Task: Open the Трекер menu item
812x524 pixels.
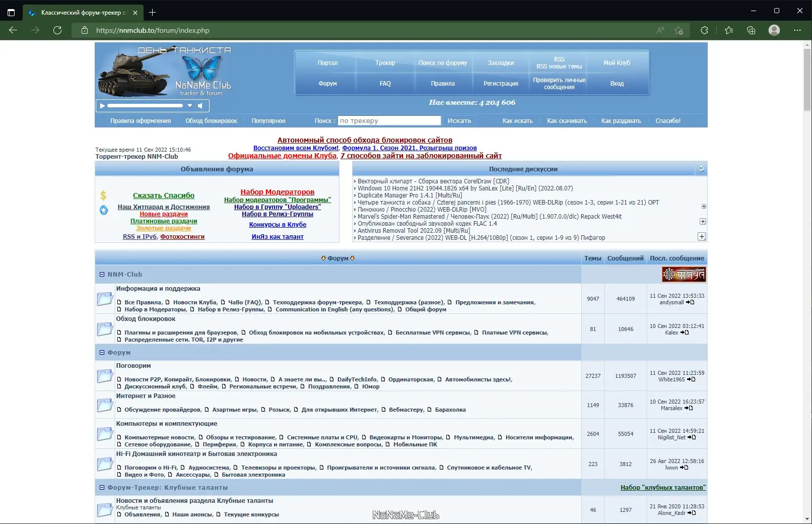Action: pos(385,63)
